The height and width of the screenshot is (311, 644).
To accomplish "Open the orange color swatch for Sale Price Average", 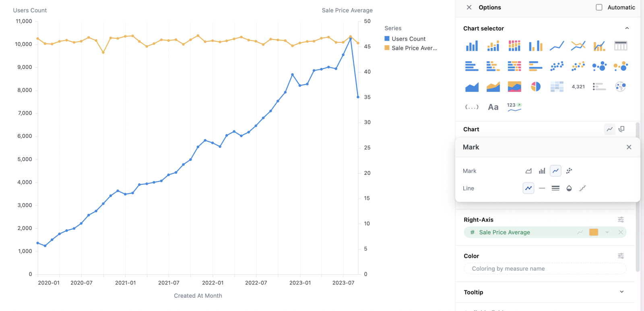I will point(594,232).
